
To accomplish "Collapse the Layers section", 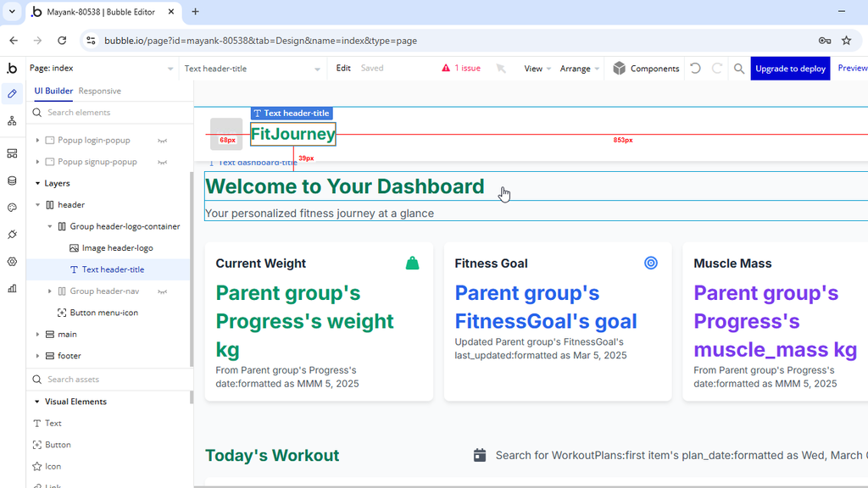I will pos(37,183).
